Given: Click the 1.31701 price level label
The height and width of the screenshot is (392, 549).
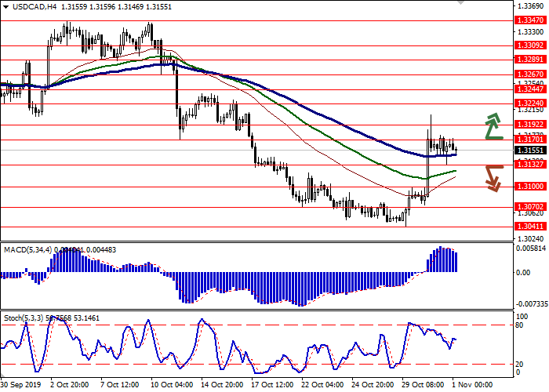Looking at the screenshot, I should pyautogui.click(x=528, y=140).
